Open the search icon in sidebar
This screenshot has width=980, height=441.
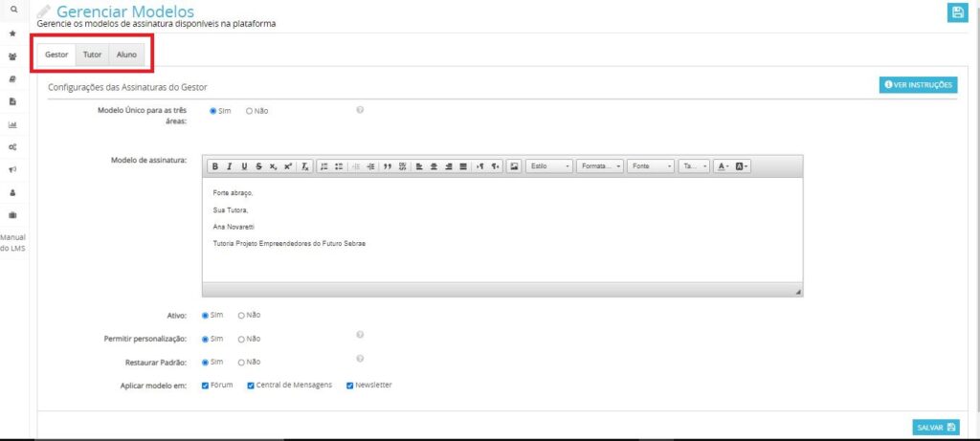pos(13,9)
